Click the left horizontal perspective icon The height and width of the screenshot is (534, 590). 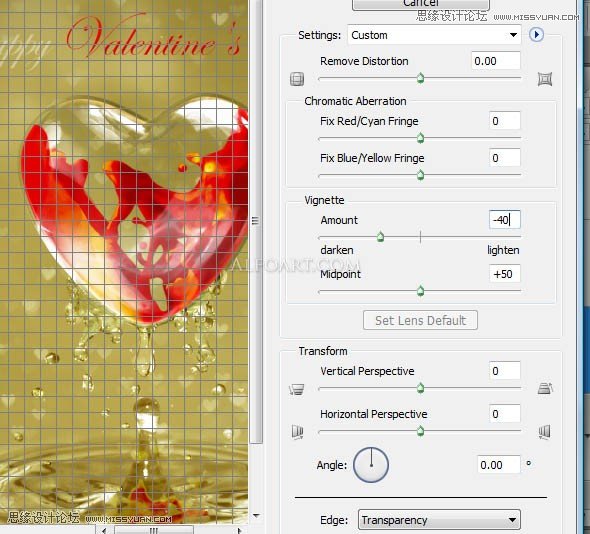(x=297, y=431)
